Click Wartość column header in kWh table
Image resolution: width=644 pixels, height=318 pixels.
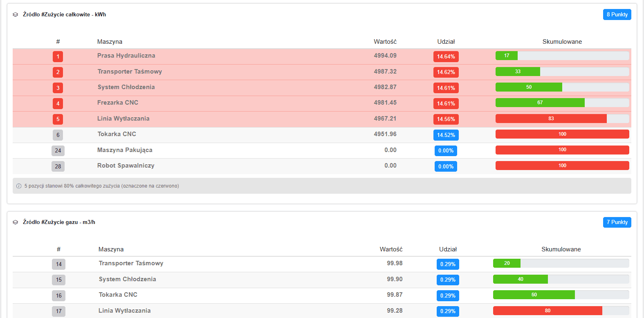click(x=385, y=42)
